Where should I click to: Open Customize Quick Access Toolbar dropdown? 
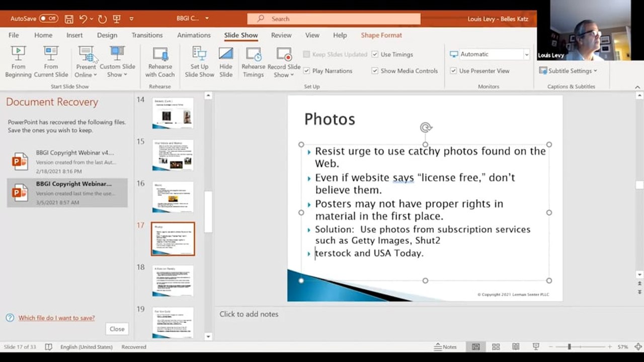tap(131, 19)
